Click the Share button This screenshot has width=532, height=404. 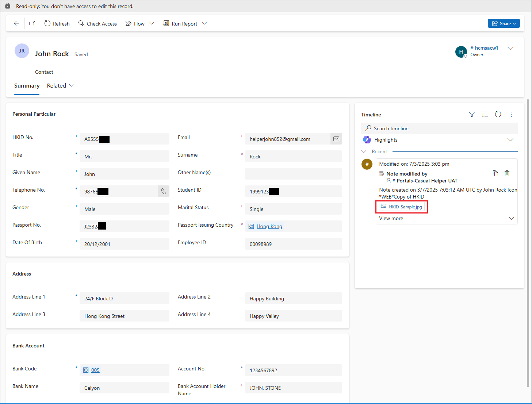coord(503,23)
